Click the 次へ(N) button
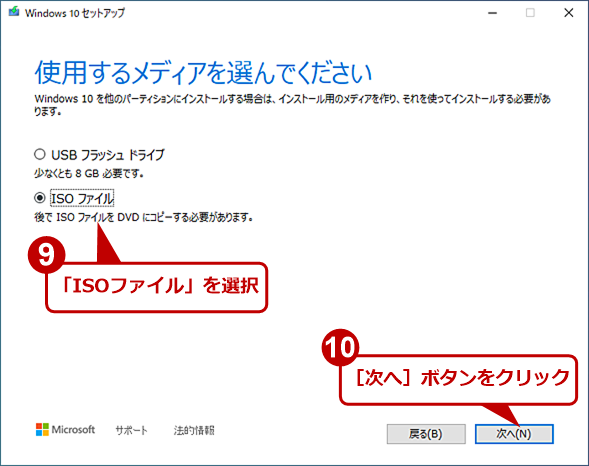The height and width of the screenshot is (466, 589). tap(514, 434)
